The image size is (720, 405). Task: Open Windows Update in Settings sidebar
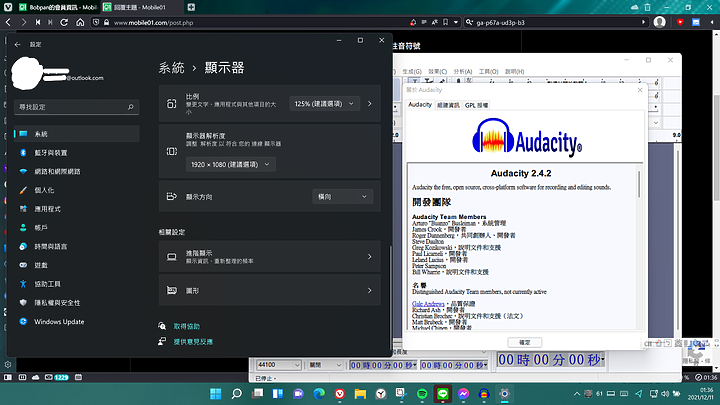[x=76, y=321]
